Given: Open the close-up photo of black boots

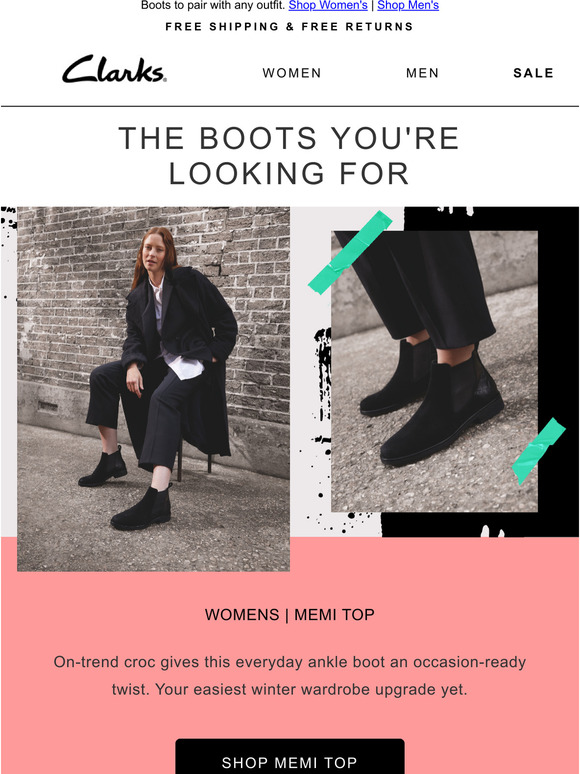Looking at the screenshot, I should click(x=434, y=371).
